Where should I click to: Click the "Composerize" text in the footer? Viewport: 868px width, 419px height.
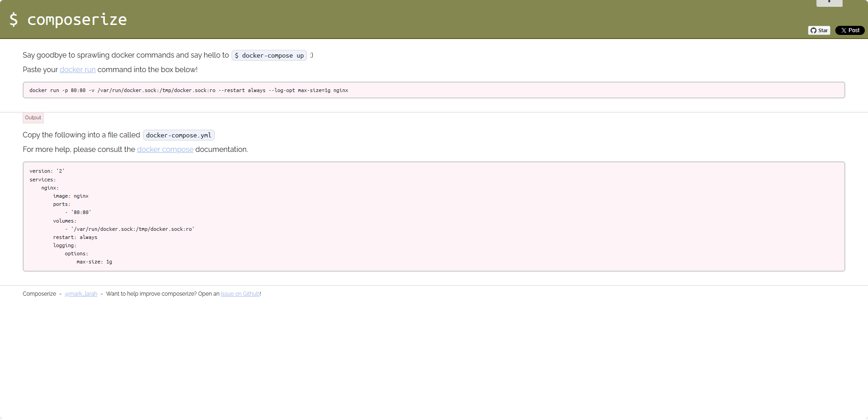pyautogui.click(x=39, y=293)
